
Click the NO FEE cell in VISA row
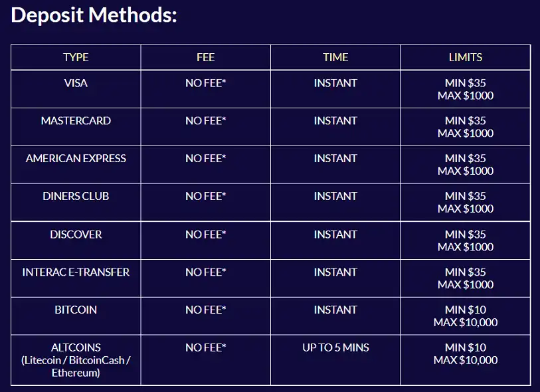pos(205,83)
